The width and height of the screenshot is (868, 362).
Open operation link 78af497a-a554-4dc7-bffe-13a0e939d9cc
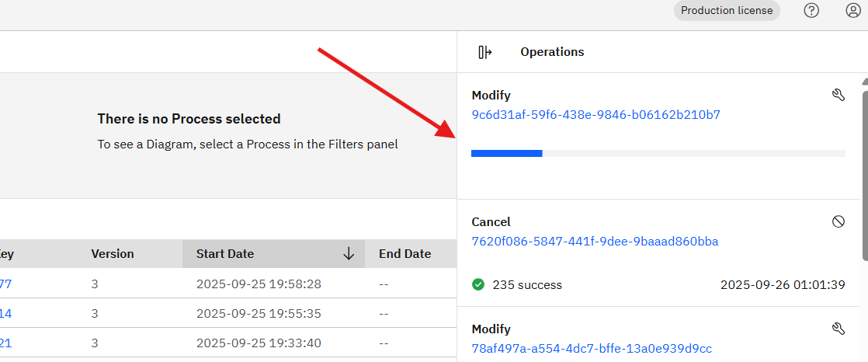(x=592, y=349)
